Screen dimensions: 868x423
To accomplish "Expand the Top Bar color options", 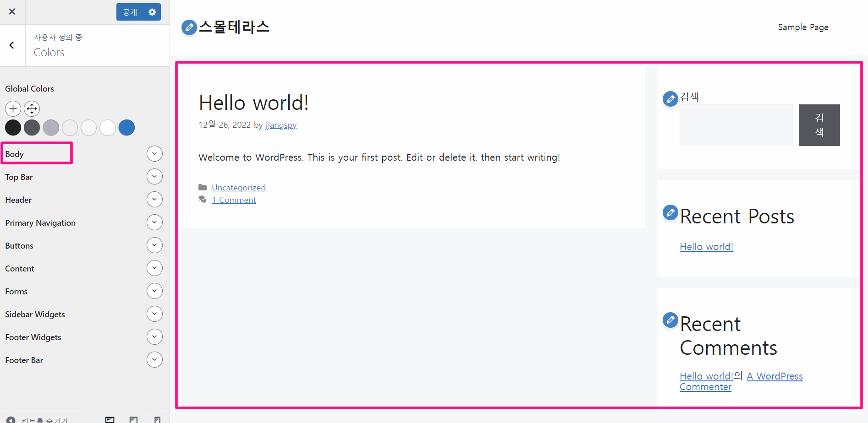I will (154, 177).
